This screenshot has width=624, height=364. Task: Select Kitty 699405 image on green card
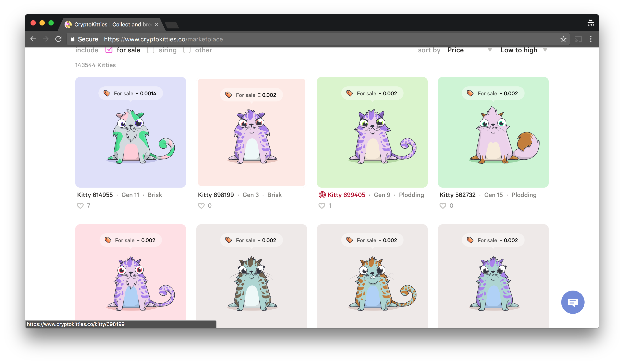(x=383, y=137)
